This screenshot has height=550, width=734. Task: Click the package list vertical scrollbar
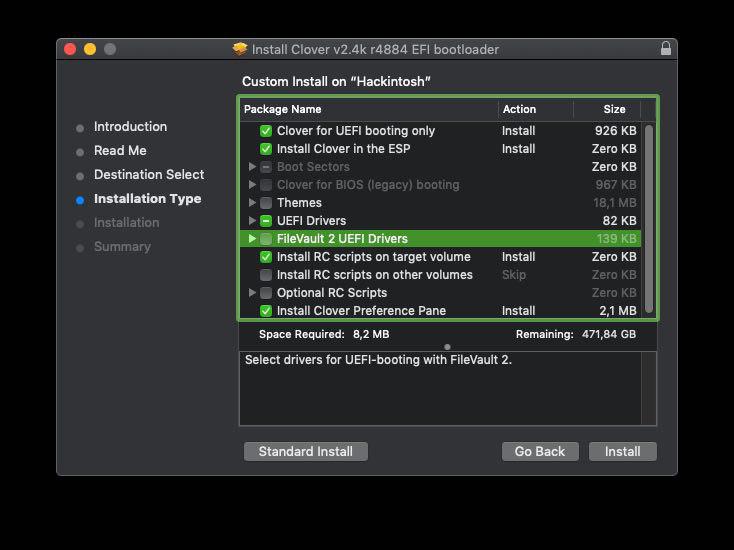649,219
